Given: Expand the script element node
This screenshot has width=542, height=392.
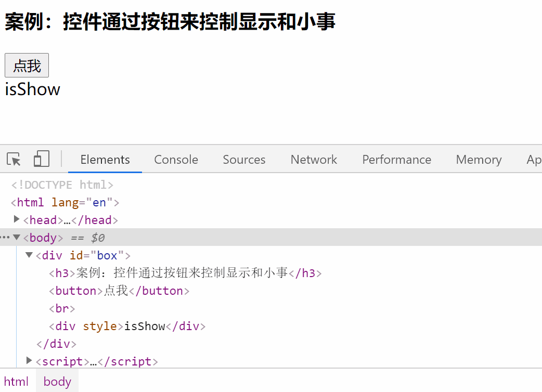Looking at the screenshot, I should (x=29, y=361).
